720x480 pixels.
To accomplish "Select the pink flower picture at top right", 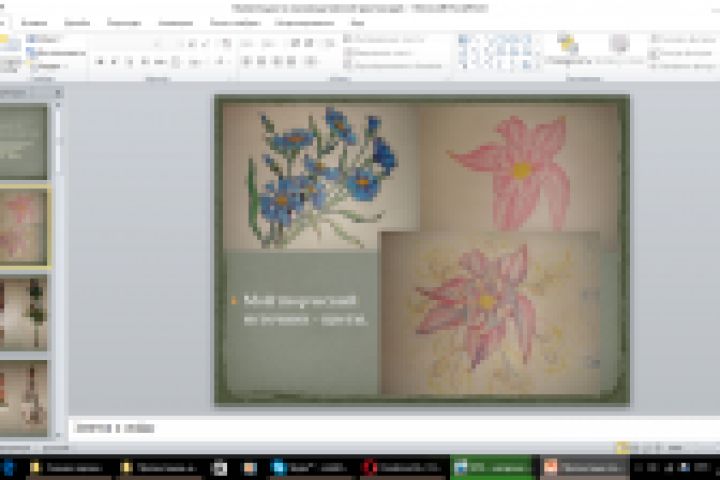I will (519, 168).
